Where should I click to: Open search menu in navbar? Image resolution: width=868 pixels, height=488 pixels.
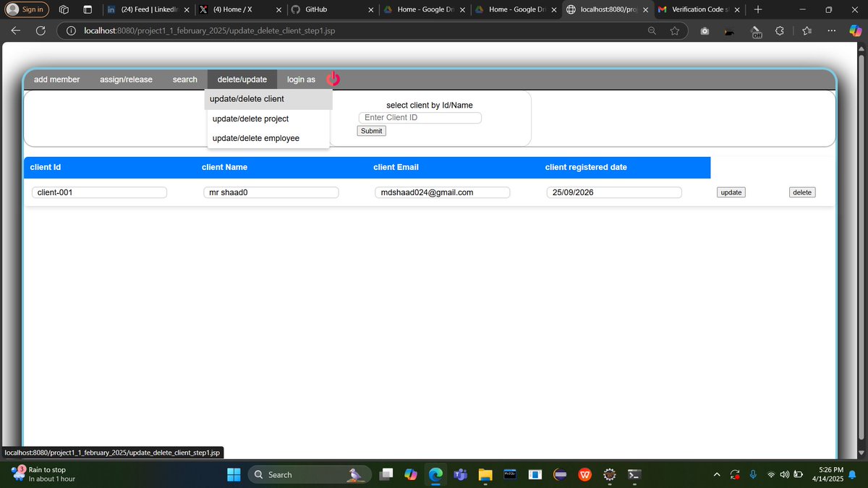[x=185, y=80]
